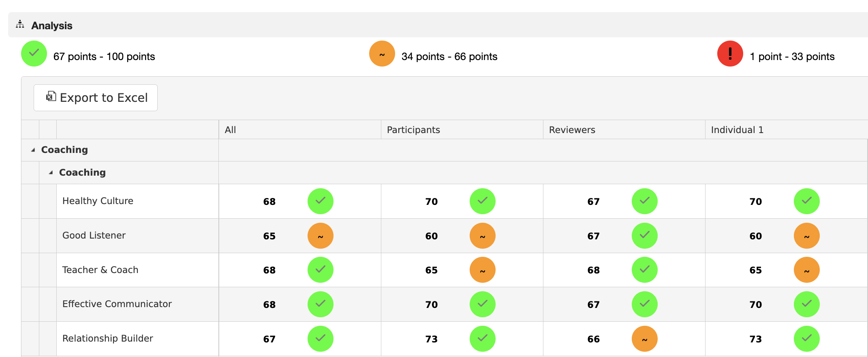Collapse the top-level Coaching group
This screenshot has height=357, width=868.
[x=33, y=150]
